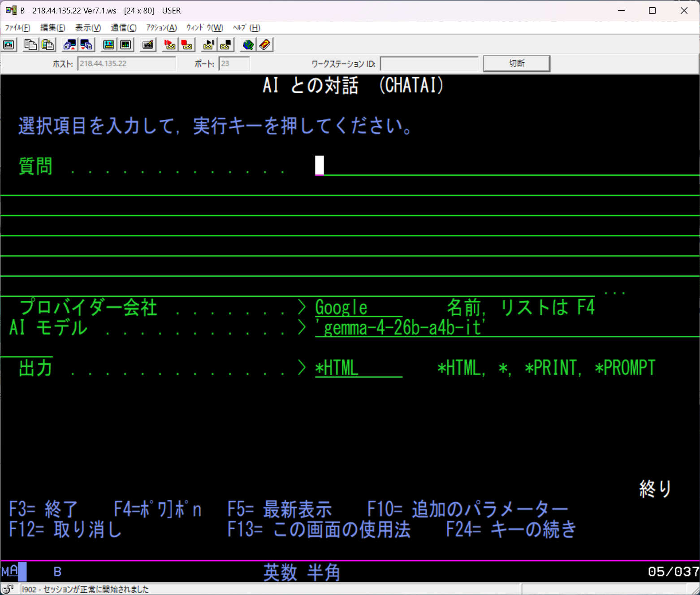Click the 質問 entry line
700x595 pixels.
pyautogui.click(x=507, y=165)
